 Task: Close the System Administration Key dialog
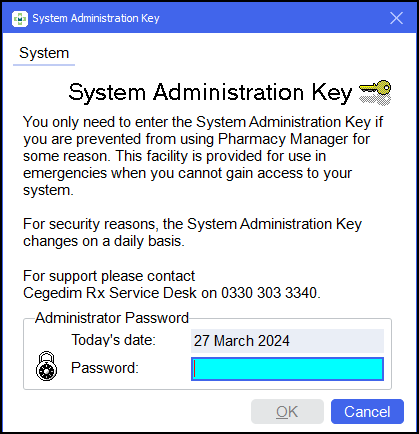396,18
